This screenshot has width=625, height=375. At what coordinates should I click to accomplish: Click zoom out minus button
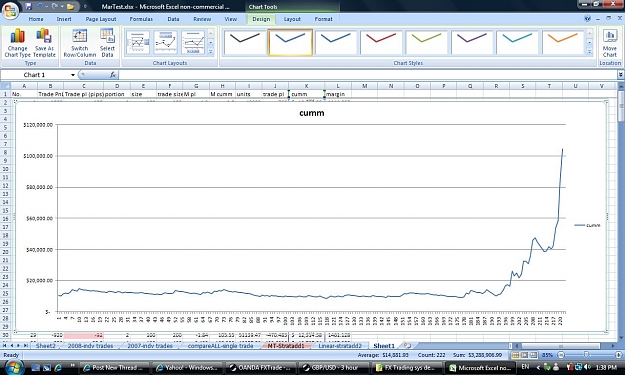pos(561,355)
